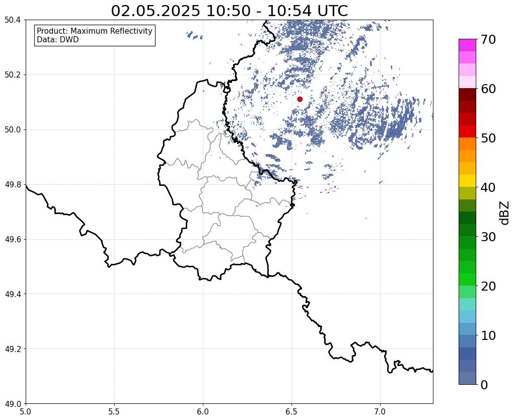Click the colorbar tick label 40
This screenshot has height=420, width=515.
coord(488,187)
